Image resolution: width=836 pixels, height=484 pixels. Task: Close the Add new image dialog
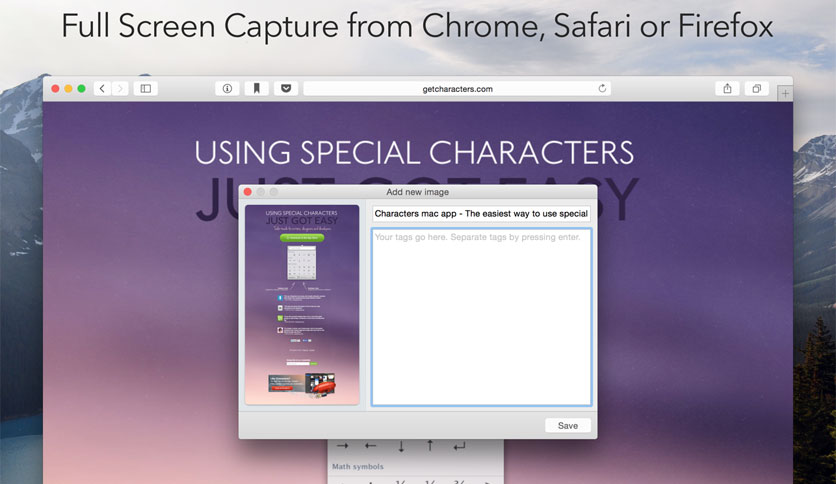(x=247, y=192)
